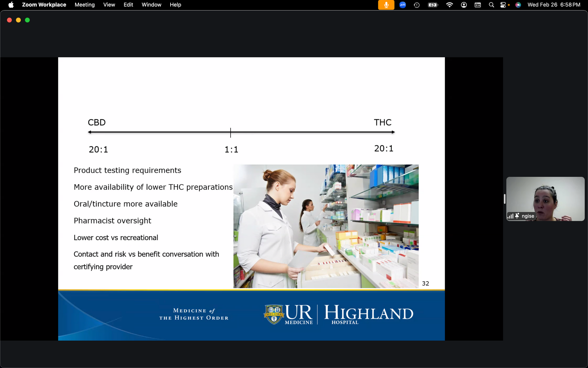Screen dimensions: 588x368
Task: Click the orange microphone indicator in menu bar
Action: [386, 5]
